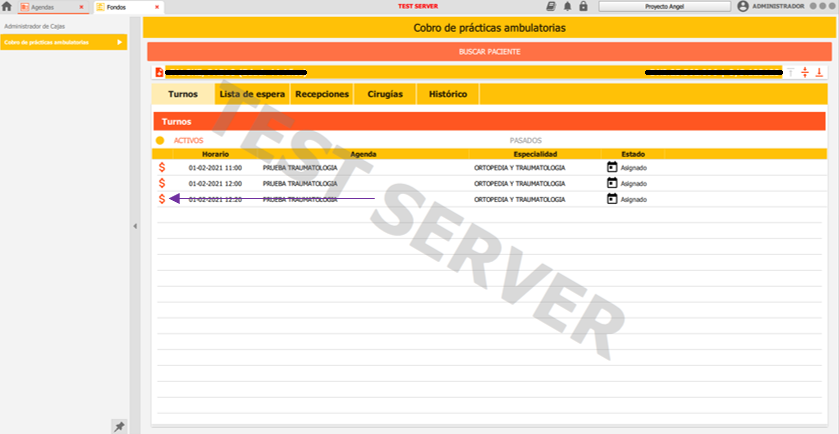This screenshot has width=839, height=434.
Task: Switch to the Lista de espera tab
Action: coord(252,94)
